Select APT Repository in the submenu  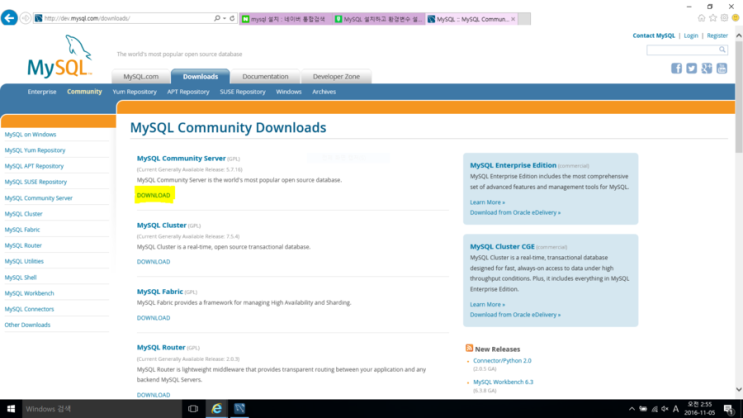click(x=188, y=91)
